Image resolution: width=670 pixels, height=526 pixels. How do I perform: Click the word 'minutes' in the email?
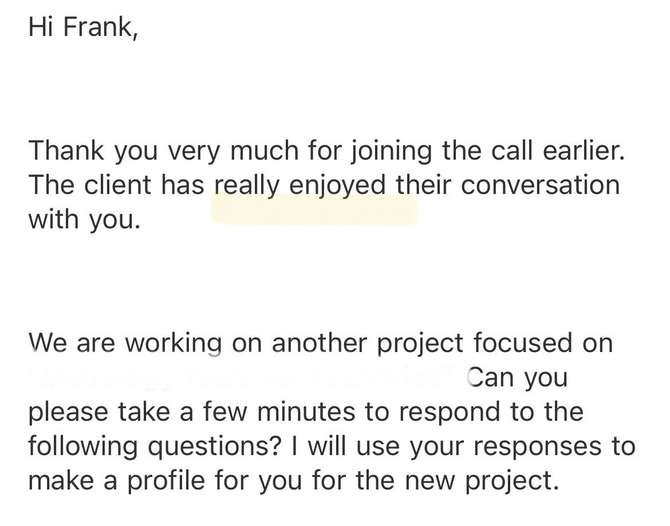[x=306, y=412]
